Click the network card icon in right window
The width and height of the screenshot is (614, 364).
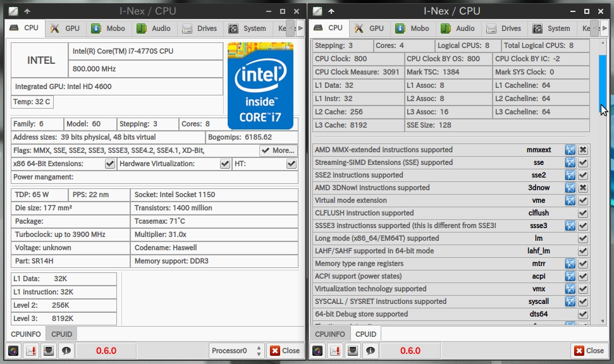(353, 351)
